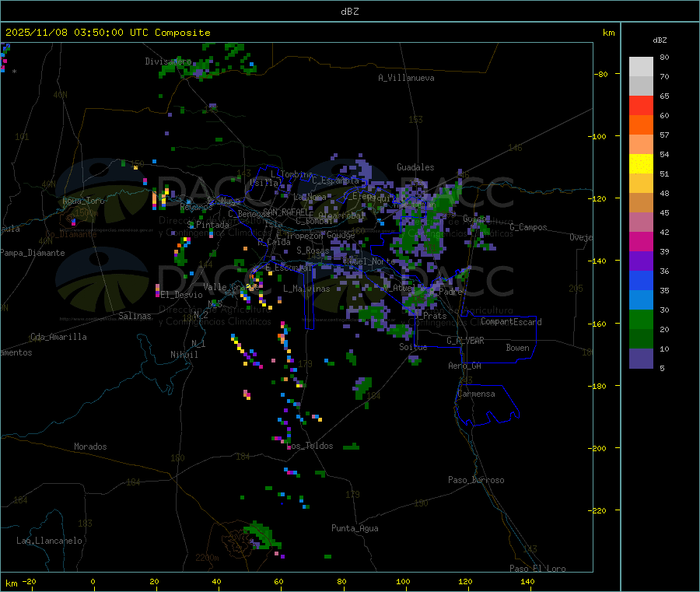
Task: Click the Carmensa blue district outline
Action: coord(487,405)
